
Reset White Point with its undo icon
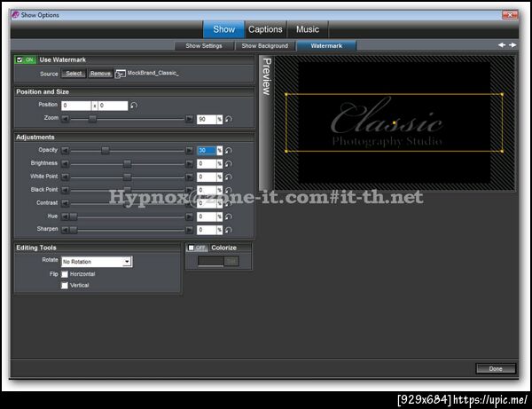coord(229,177)
